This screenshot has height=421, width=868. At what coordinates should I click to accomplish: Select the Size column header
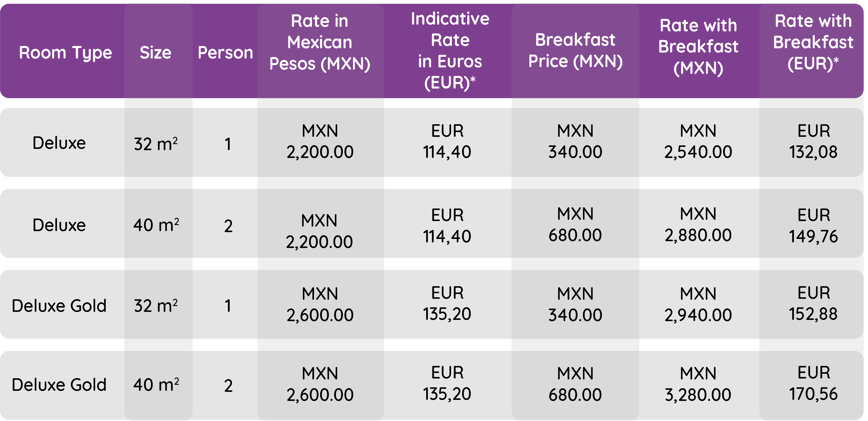(x=155, y=53)
